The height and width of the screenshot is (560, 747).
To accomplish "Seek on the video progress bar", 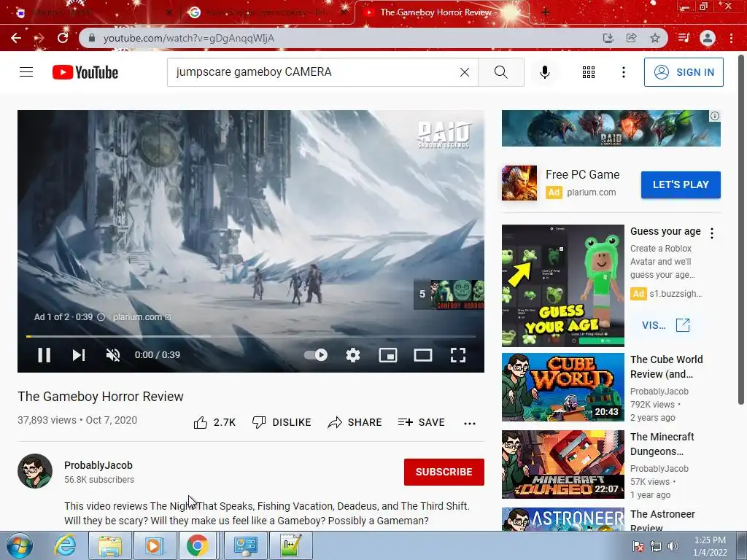I will point(251,336).
